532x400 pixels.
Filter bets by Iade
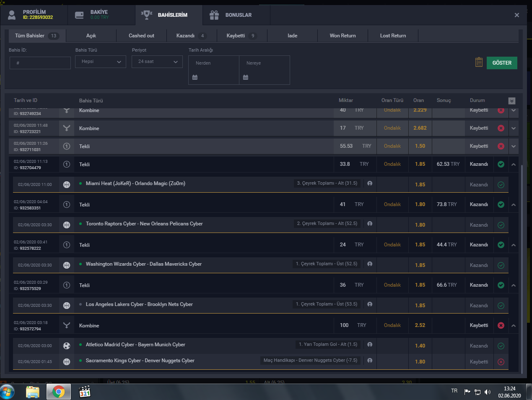(292, 36)
